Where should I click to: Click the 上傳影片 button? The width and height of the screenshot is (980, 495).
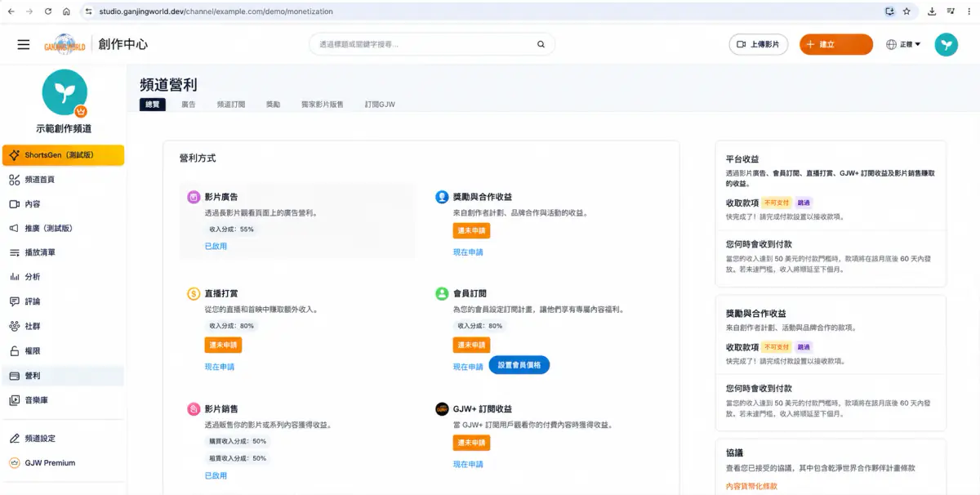pyautogui.click(x=758, y=44)
